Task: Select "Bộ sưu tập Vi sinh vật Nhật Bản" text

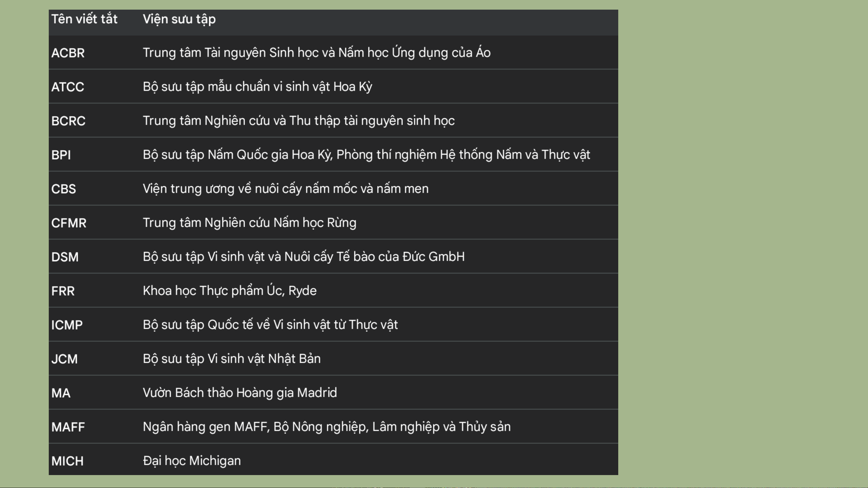Action: [x=231, y=359]
